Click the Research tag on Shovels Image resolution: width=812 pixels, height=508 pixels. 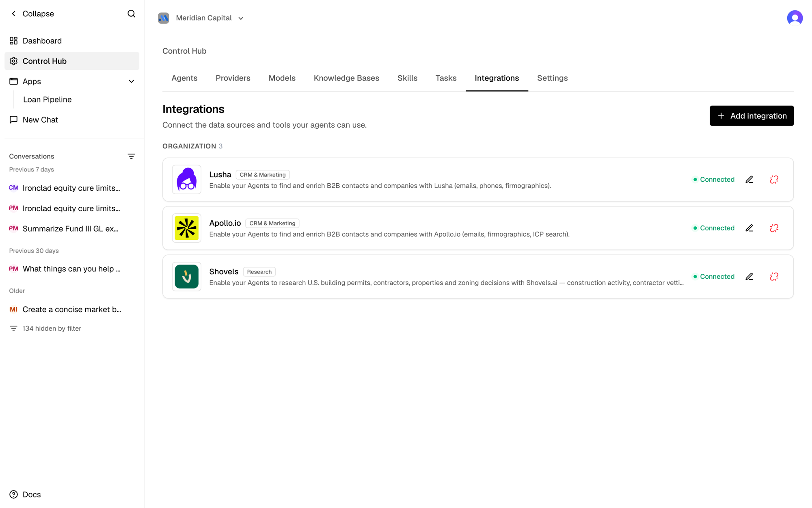coord(259,272)
